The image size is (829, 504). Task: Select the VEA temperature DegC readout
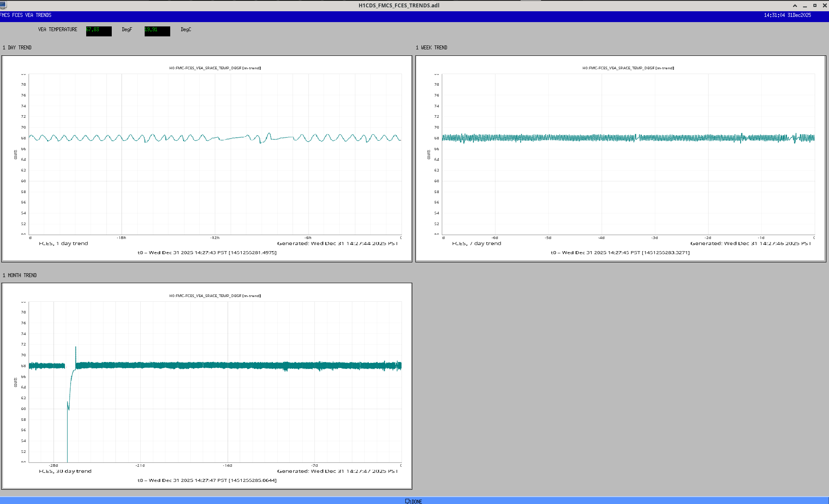pyautogui.click(x=157, y=31)
